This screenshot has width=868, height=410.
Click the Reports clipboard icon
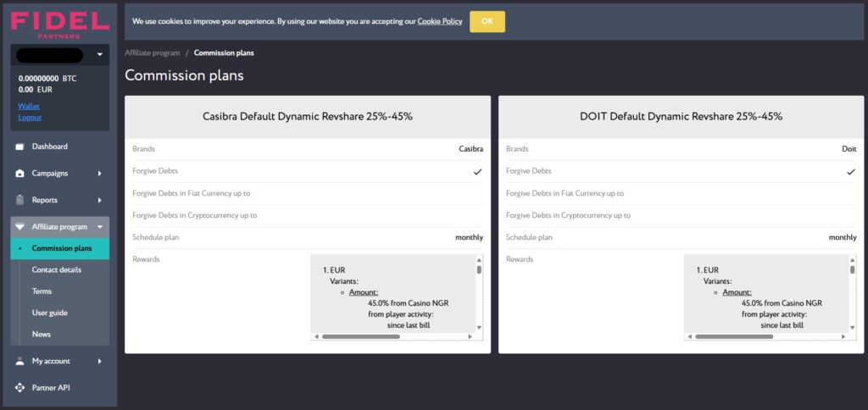coord(20,200)
